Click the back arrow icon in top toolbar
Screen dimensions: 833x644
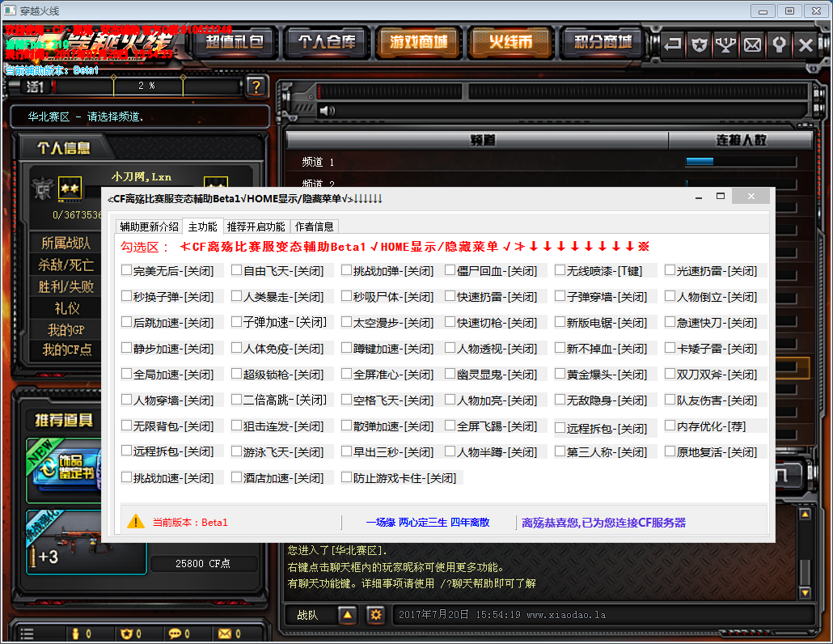673,44
